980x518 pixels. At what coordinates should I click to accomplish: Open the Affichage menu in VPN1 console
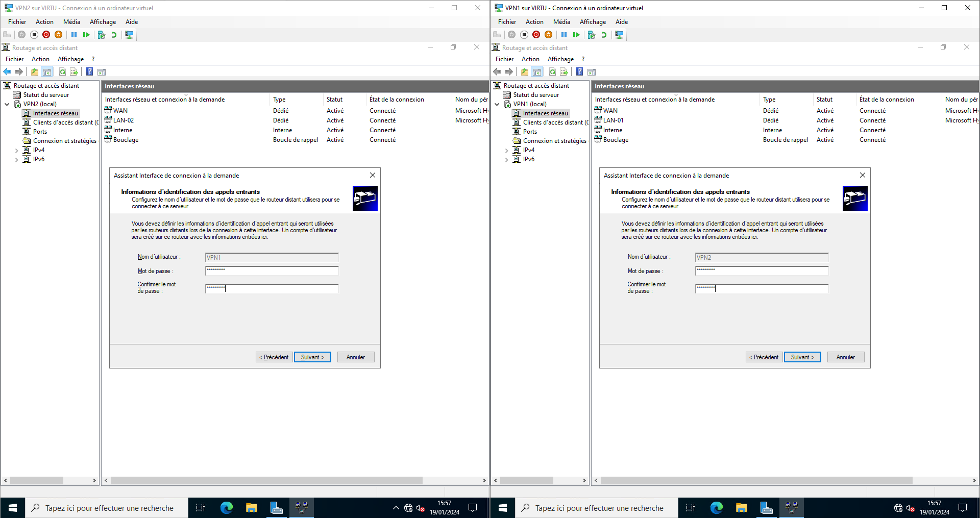(560, 59)
